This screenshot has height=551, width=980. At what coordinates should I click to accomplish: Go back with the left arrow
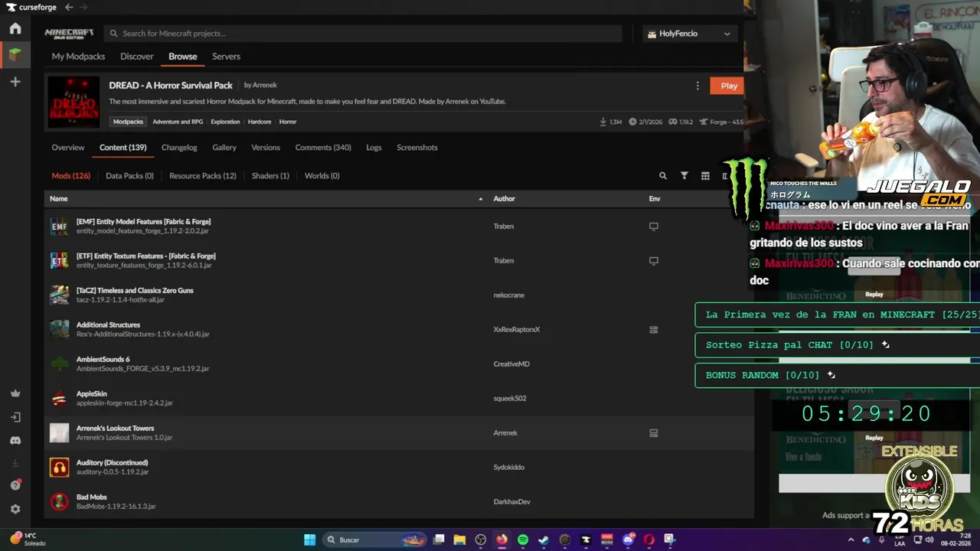point(69,7)
